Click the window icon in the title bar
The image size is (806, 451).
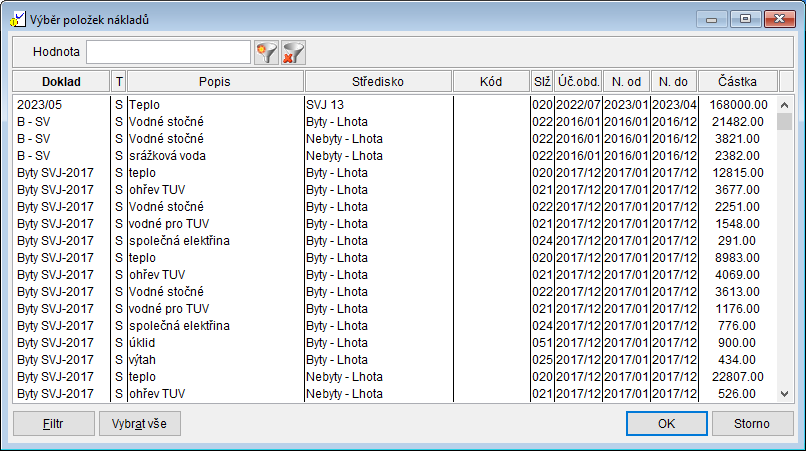(17, 19)
